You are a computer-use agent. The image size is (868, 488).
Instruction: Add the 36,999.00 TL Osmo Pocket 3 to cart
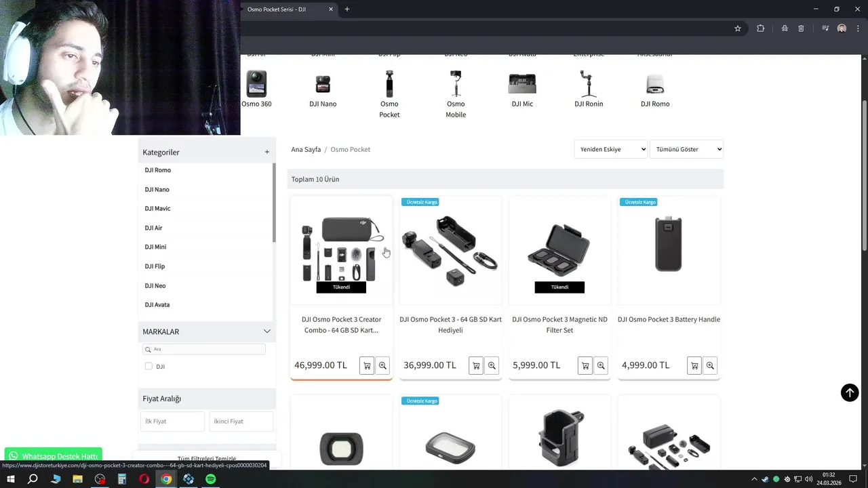coord(476,365)
